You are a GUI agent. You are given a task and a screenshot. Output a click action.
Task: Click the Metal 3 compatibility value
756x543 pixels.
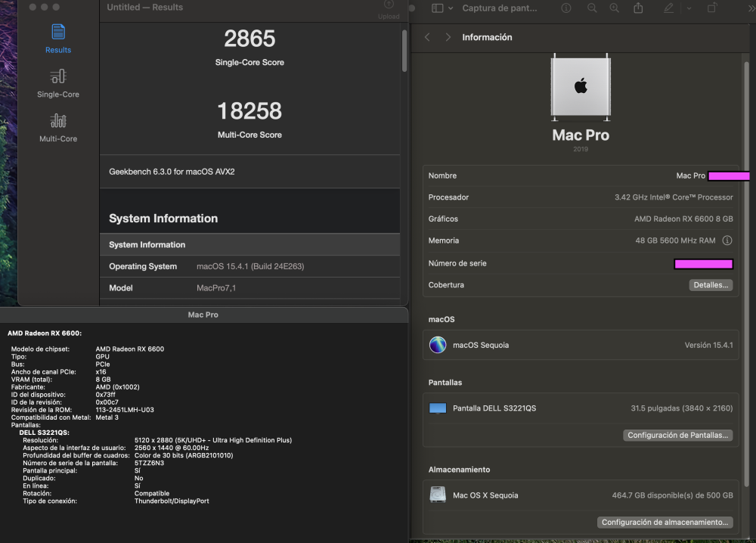click(107, 417)
